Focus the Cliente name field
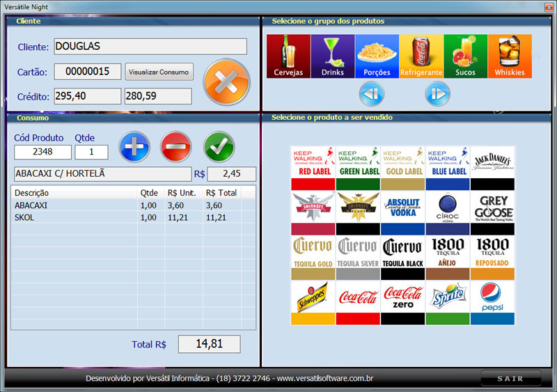Viewport: 557px width, 392px height. [150, 47]
